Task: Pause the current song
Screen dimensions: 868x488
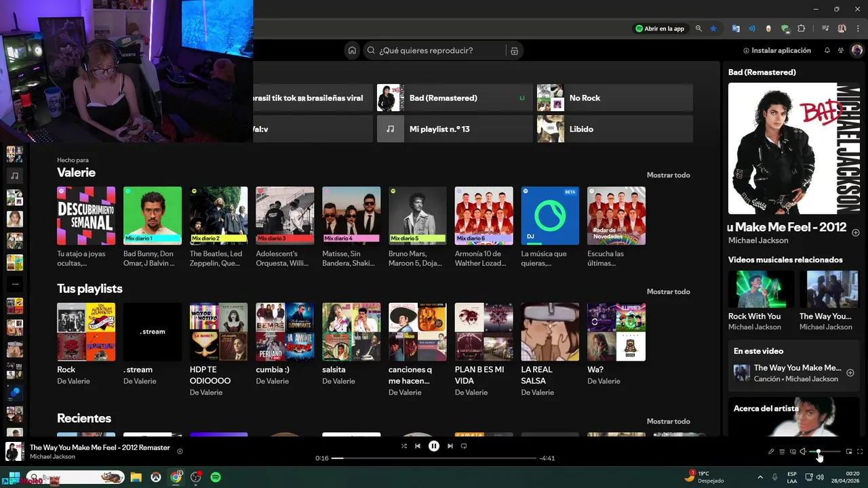Action: pos(434,446)
